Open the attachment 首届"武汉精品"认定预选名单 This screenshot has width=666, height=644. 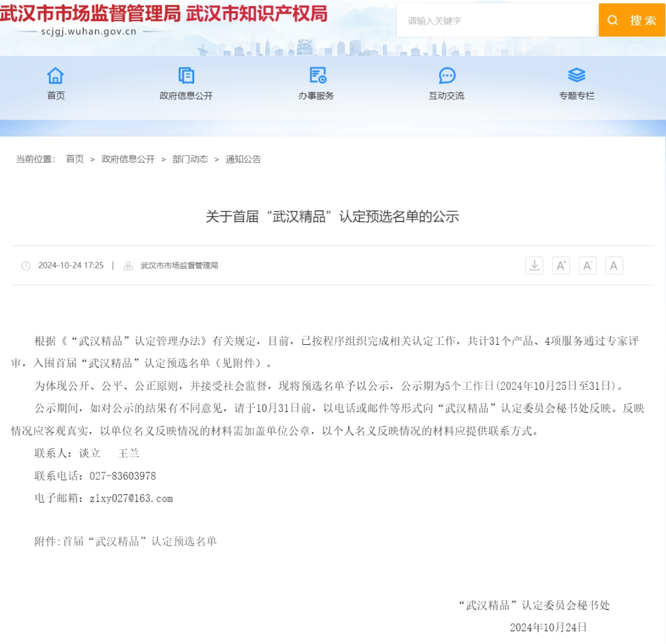point(140,542)
